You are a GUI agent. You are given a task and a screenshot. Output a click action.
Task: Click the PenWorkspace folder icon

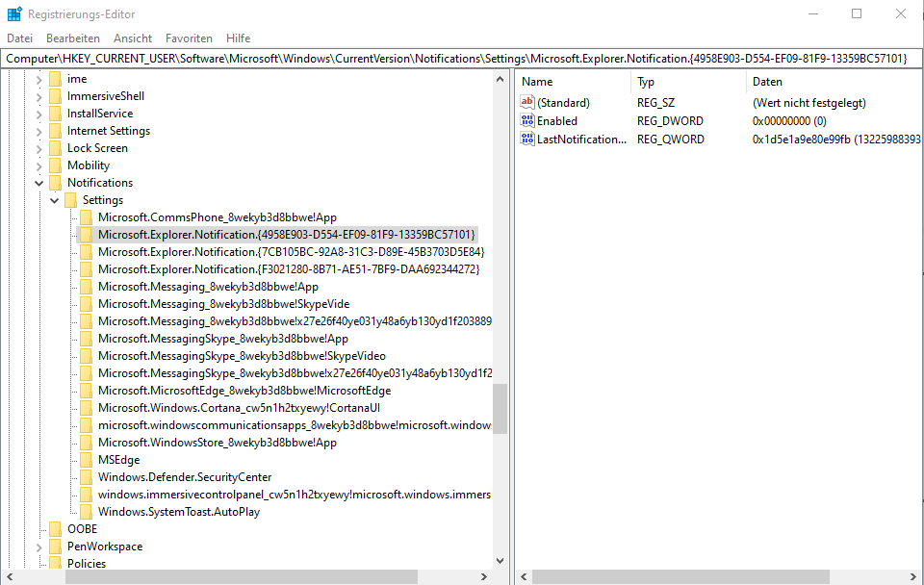coord(56,547)
